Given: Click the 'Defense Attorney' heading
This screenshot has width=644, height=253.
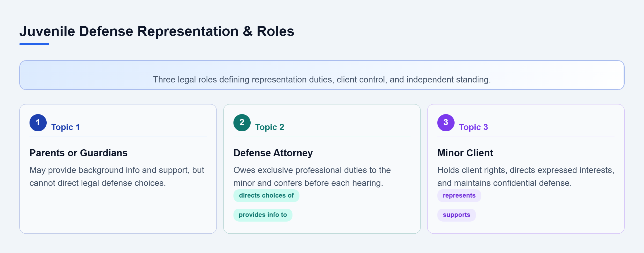Looking at the screenshot, I should coord(273,153).
